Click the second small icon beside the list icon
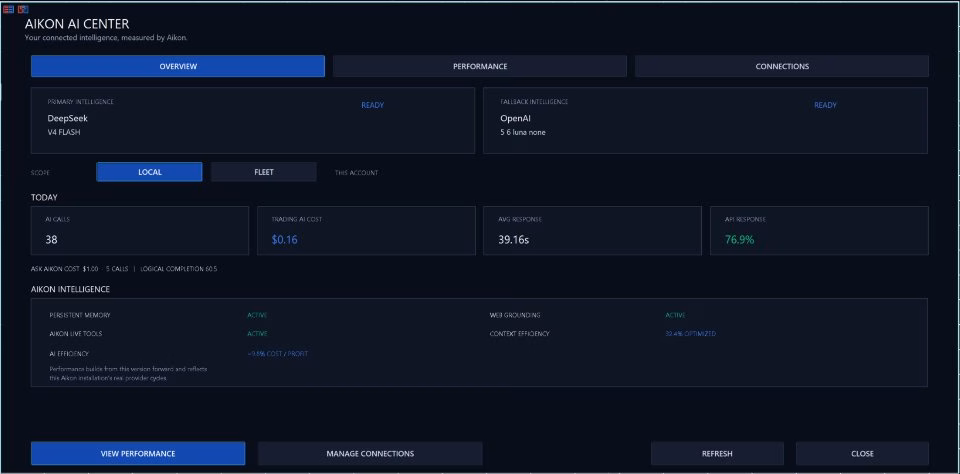The width and height of the screenshot is (960, 474). point(23,9)
